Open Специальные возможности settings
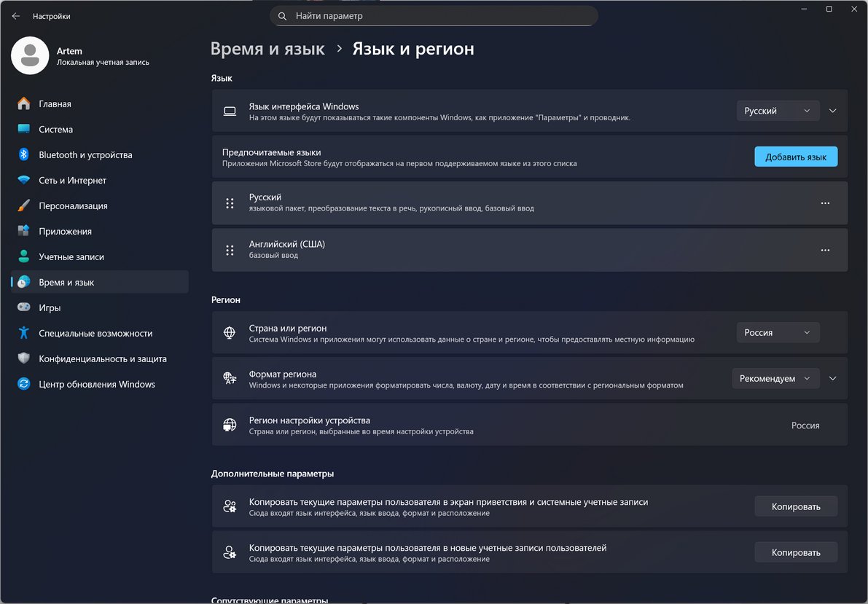Screen dimensions: 868x604 pos(95,333)
